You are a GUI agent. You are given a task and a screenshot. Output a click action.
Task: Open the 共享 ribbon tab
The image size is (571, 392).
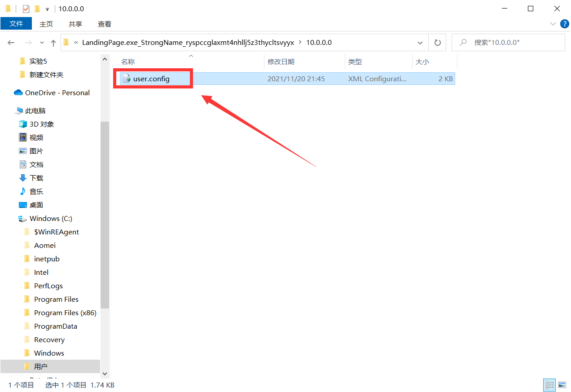[75, 24]
